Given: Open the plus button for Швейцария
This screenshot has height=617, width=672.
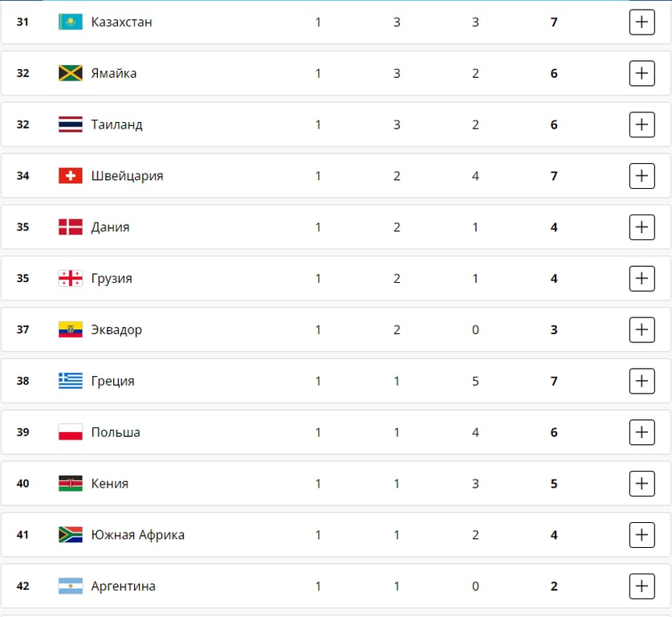Looking at the screenshot, I should [641, 176].
